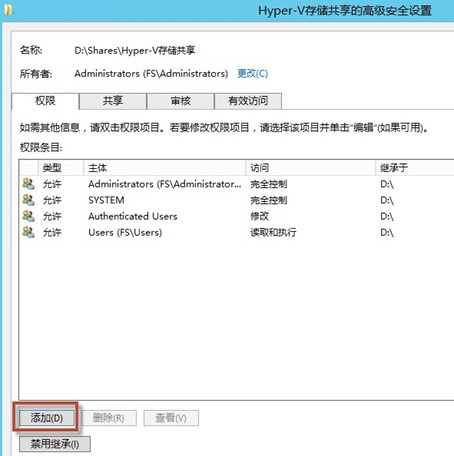This screenshot has height=456, width=454.
Task: Sort by the 继承于 column header
Action: (415, 168)
